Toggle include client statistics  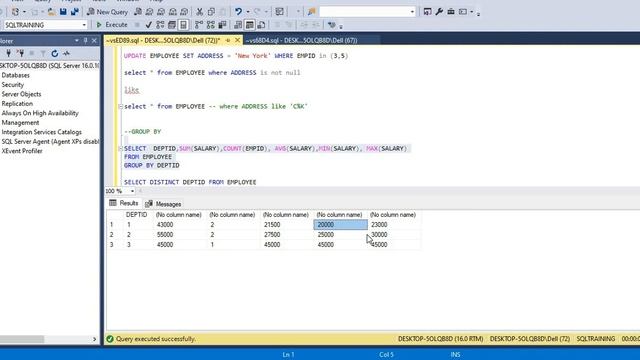click(x=222, y=25)
